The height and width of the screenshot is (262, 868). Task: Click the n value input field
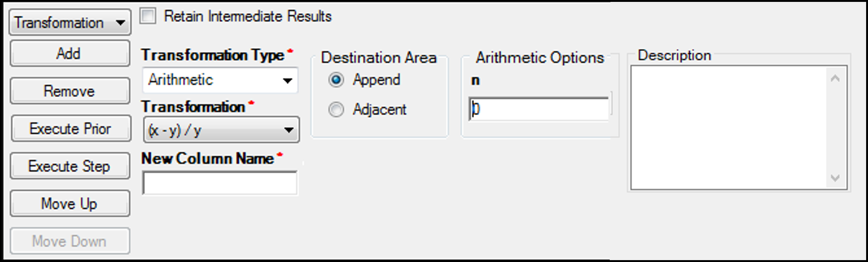point(538,109)
